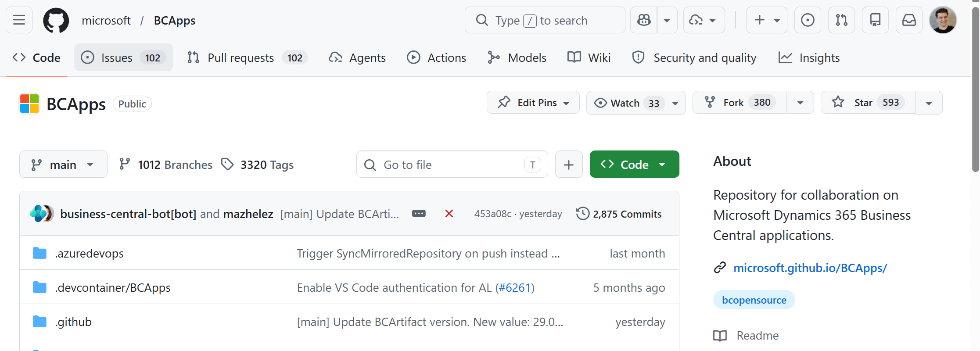The width and height of the screenshot is (980, 351).
Task: Click the BCApps breadcrumb link in header
Action: coord(175,21)
